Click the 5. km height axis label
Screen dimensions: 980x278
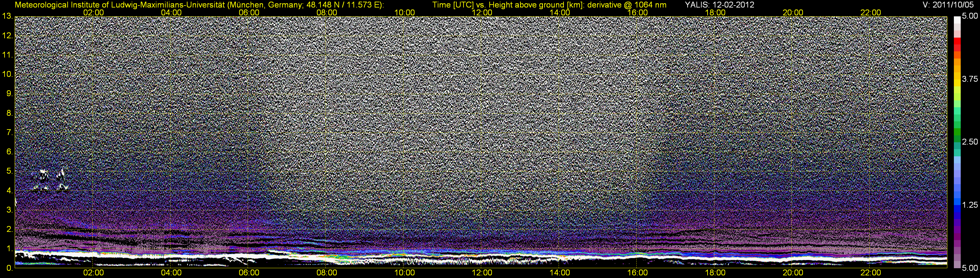(x=9, y=171)
